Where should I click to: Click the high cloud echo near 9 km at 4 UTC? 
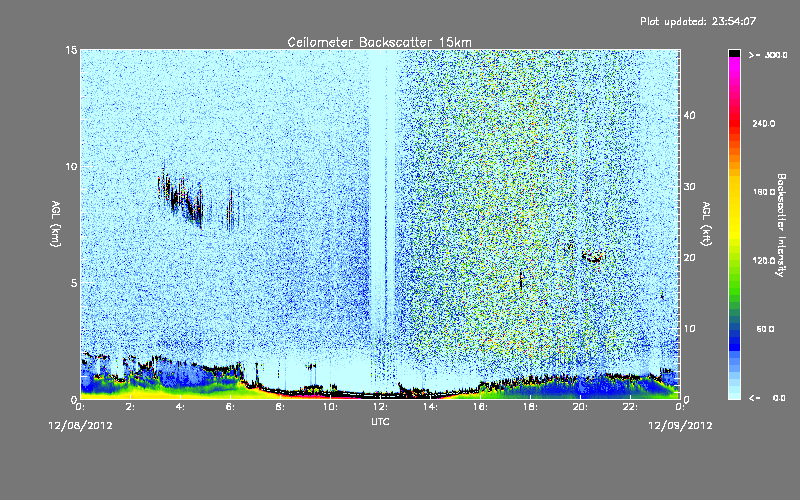[x=181, y=196]
